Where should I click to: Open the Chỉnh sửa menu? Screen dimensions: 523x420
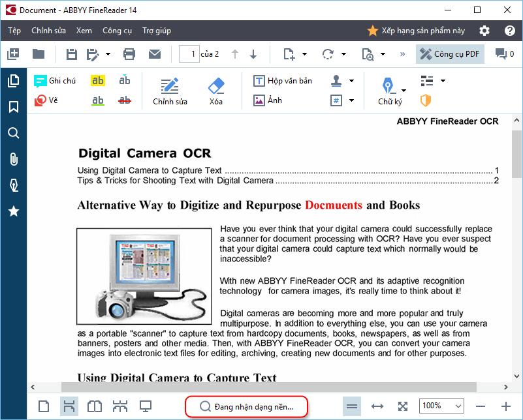point(49,31)
